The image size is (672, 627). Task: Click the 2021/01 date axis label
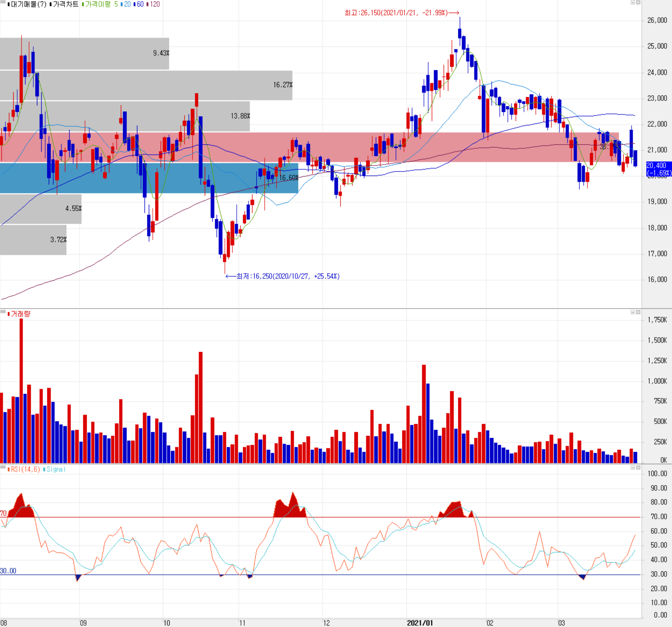tap(420, 623)
